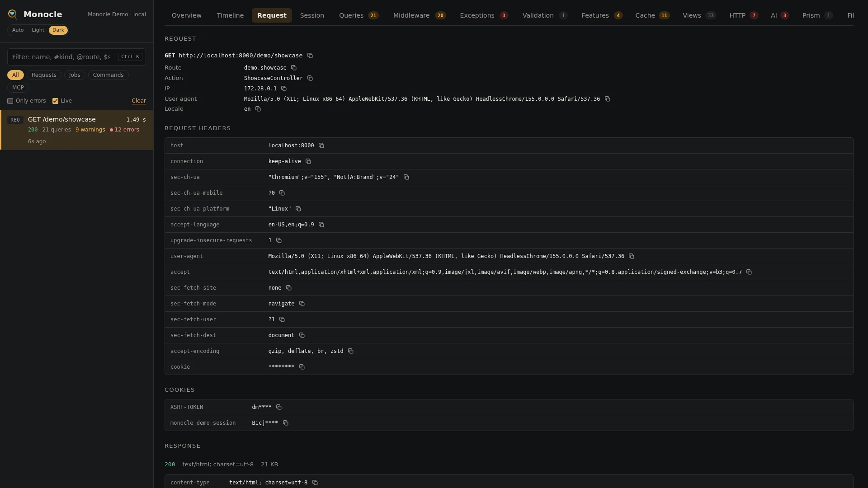This screenshot has height=488, width=868.
Task: Copy the User agent summary value
Action: (x=608, y=99)
